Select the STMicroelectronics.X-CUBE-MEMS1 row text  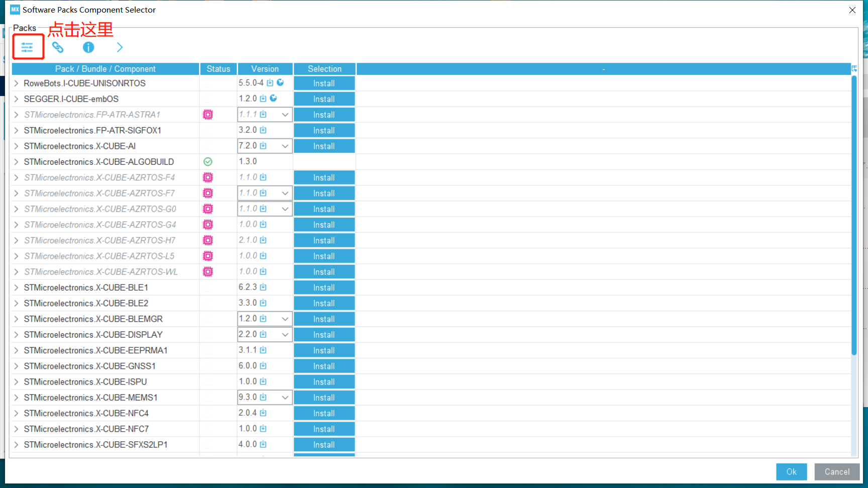click(x=91, y=397)
